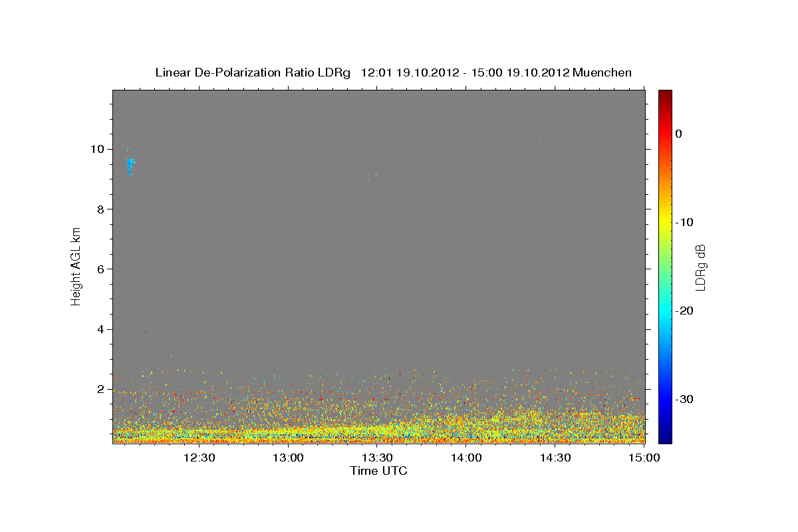Click the height axis label 6
The width and height of the screenshot is (798, 532).
[100, 269]
